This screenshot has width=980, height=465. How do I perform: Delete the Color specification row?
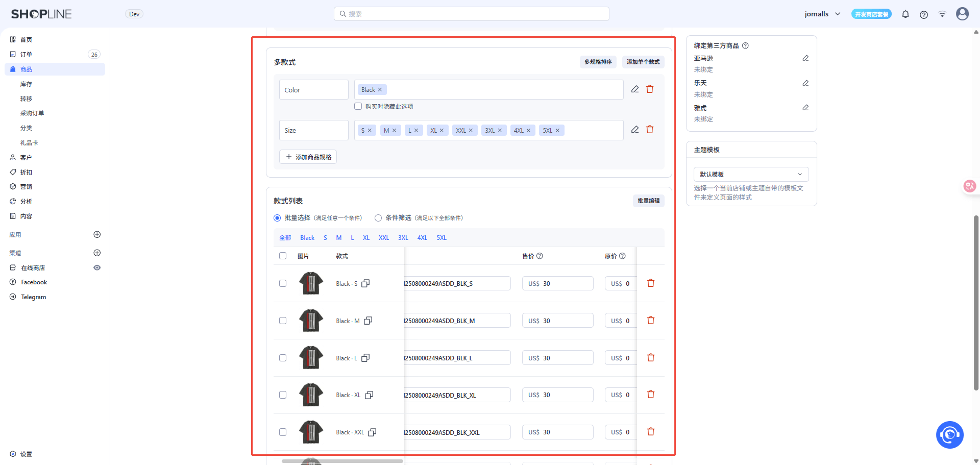[650, 89]
